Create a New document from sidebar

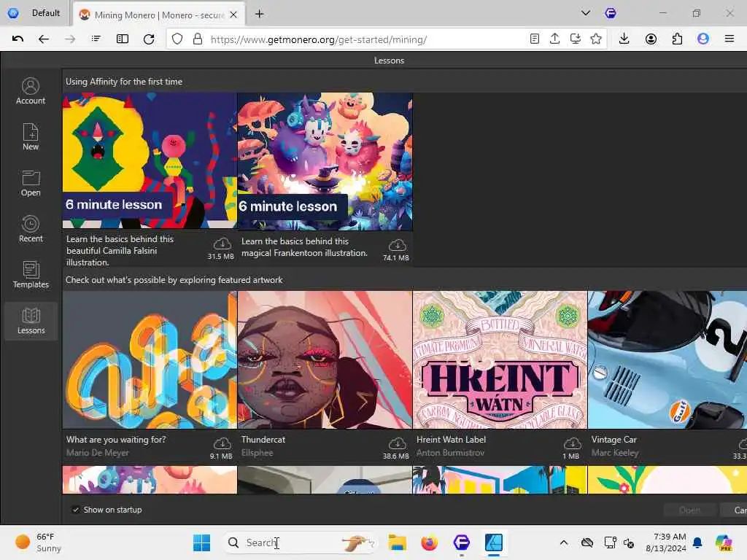point(31,137)
